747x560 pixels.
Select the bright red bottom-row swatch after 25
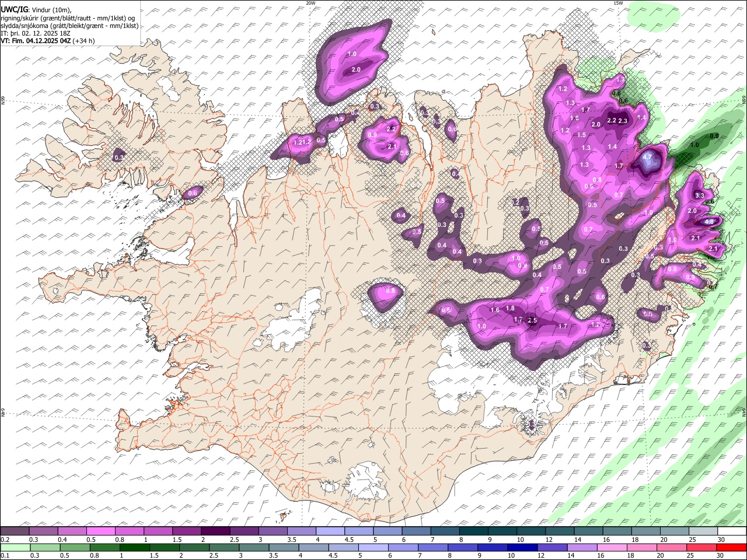click(x=731, y=547)
